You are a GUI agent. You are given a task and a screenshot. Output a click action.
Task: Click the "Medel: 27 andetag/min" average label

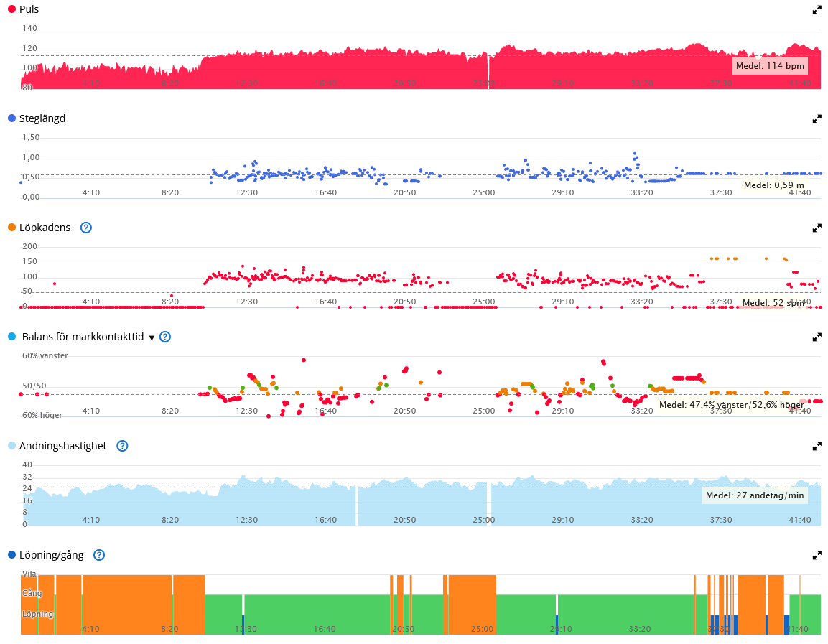pos(755,495)
